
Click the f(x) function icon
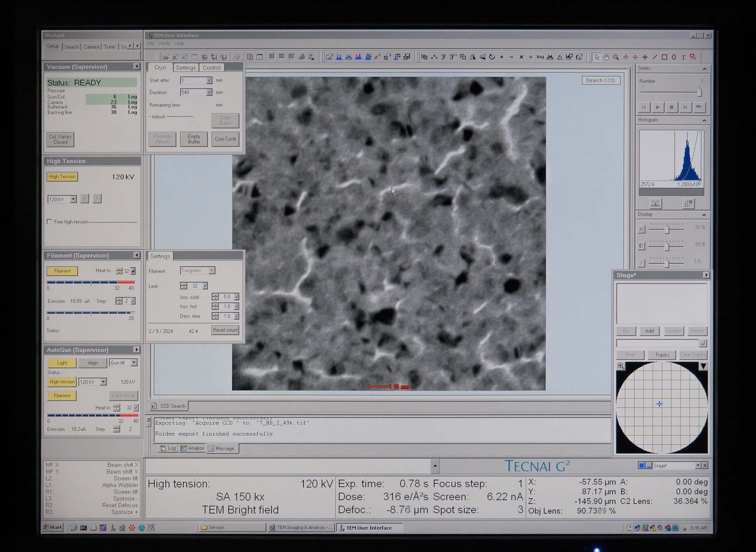[x=579, y=57]
